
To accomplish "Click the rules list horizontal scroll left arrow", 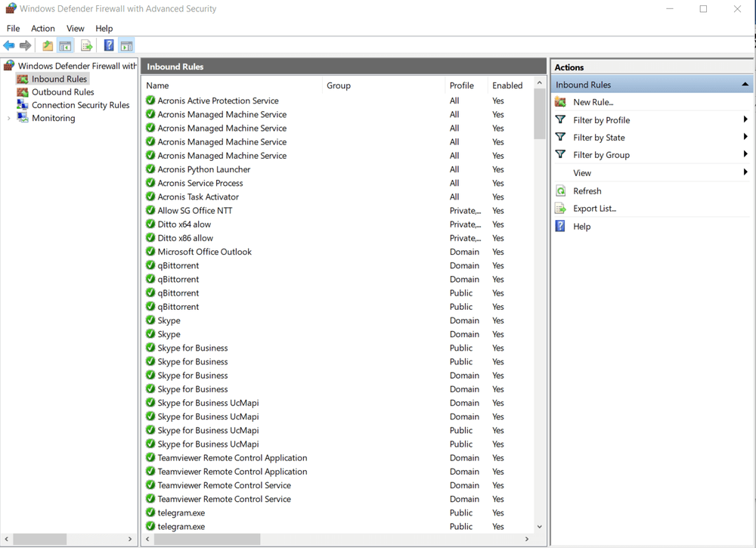I will point(148,539).
